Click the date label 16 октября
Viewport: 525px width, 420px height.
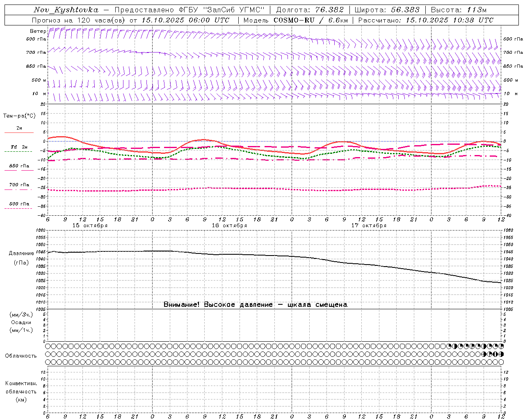(x=229, y=226)
